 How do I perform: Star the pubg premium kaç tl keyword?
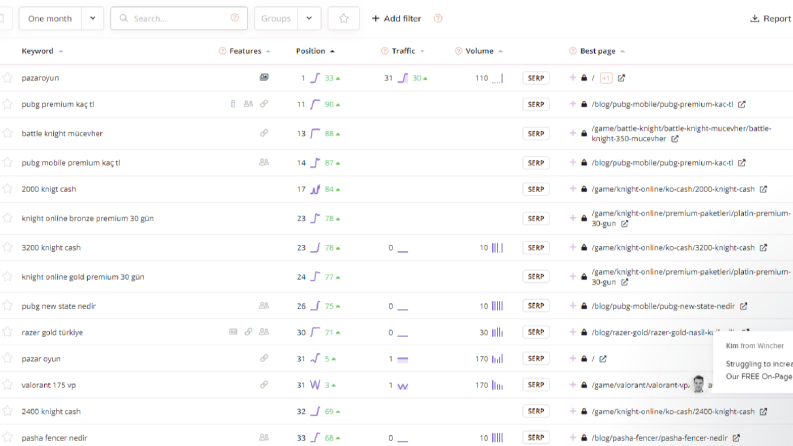[7, 104]
